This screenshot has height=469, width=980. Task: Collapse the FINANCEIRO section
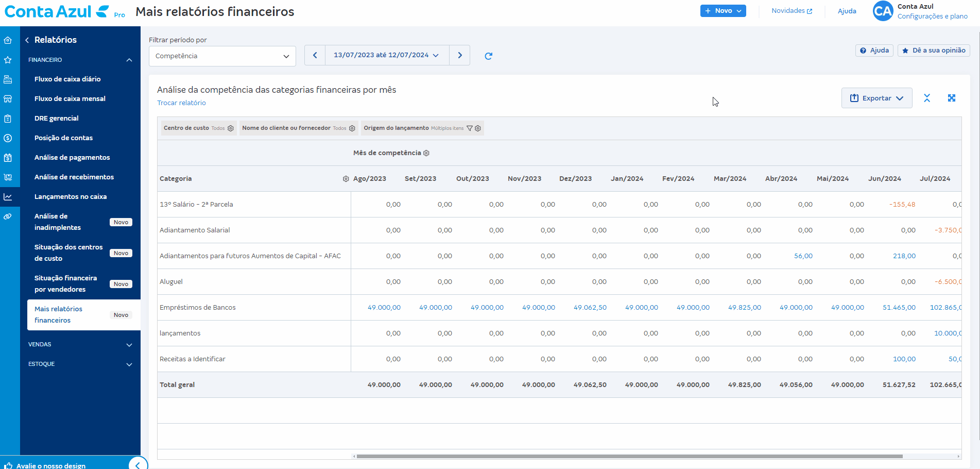click(x=80, y=60)
